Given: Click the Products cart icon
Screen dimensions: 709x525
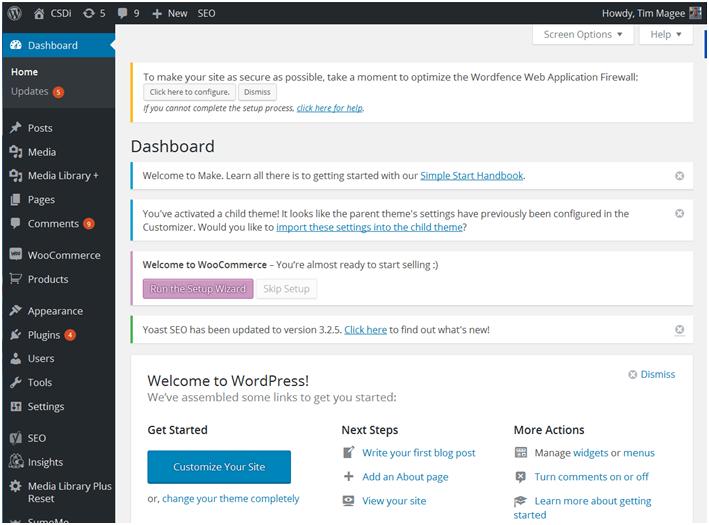Looking at the screenshot, I should [16, 279].
